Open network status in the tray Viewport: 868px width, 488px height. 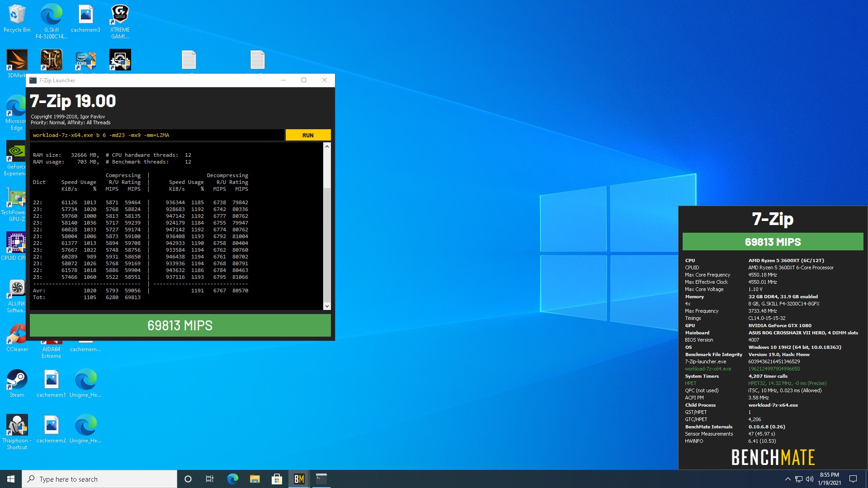click(799, 479)
